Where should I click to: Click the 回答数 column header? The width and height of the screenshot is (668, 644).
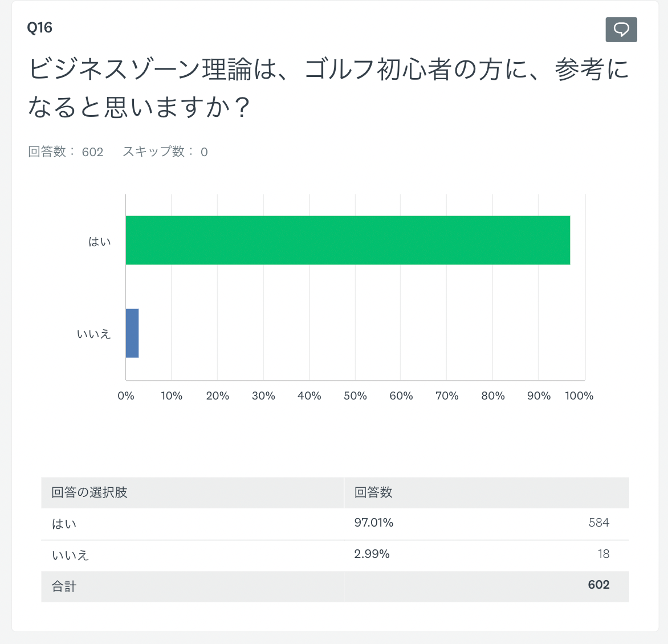[373, 492]
